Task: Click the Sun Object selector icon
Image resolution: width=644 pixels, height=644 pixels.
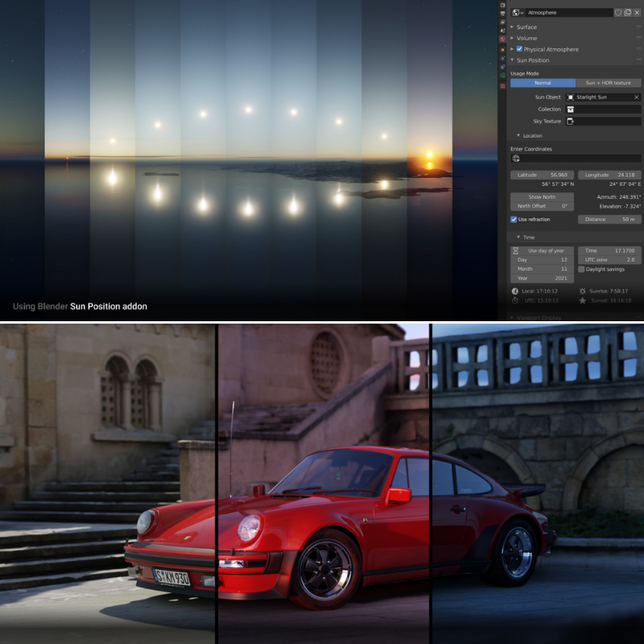Action: (x=571, y=97)
